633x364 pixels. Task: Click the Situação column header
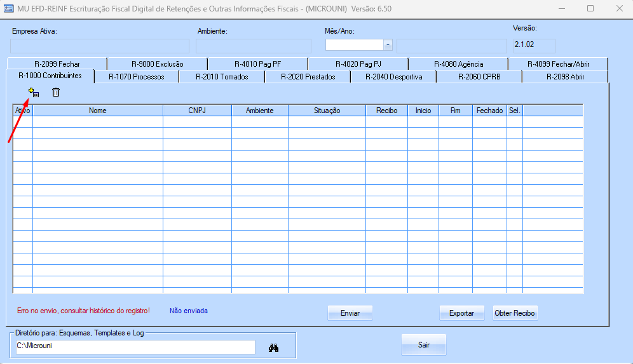(327, 111)
